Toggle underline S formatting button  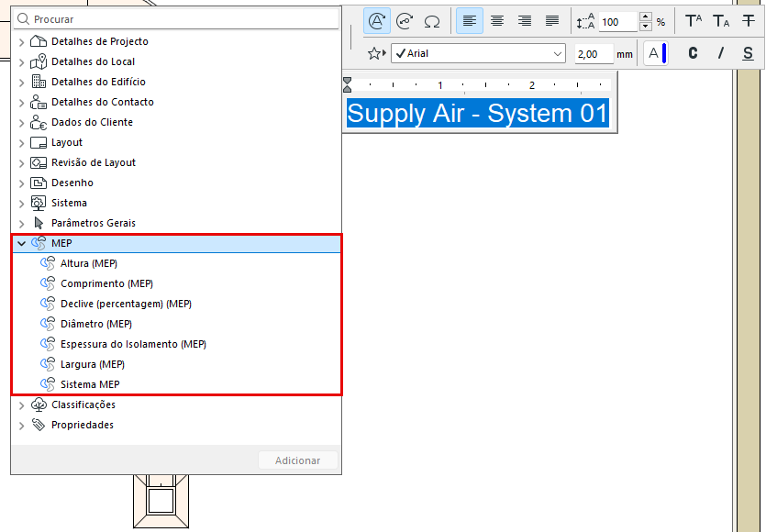pyautogui.click(x=748, y=53)
